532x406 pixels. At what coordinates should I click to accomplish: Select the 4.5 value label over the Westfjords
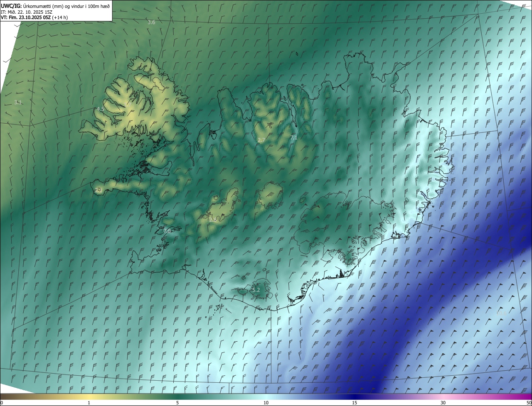click(100, 109)
